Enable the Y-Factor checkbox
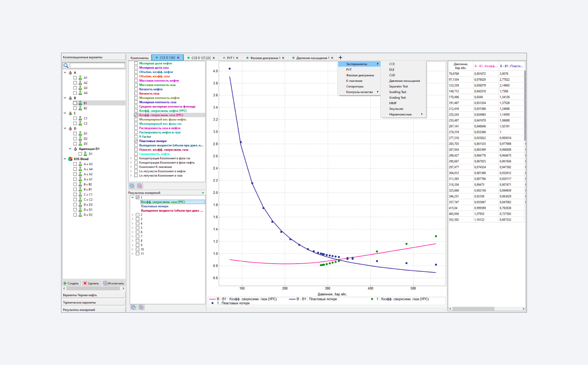 click(136, 137)
